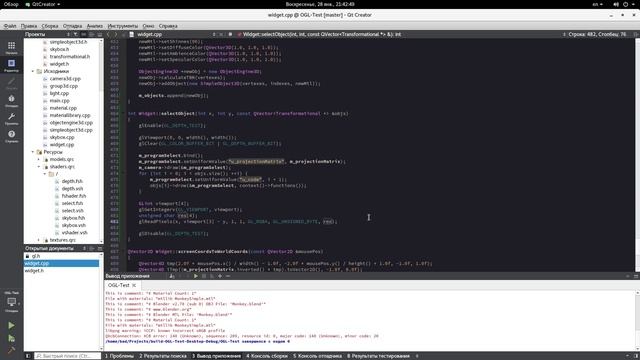Click the project tree vertical scrollbar
This screenshot has height=360, width=640.
[101, 65]
